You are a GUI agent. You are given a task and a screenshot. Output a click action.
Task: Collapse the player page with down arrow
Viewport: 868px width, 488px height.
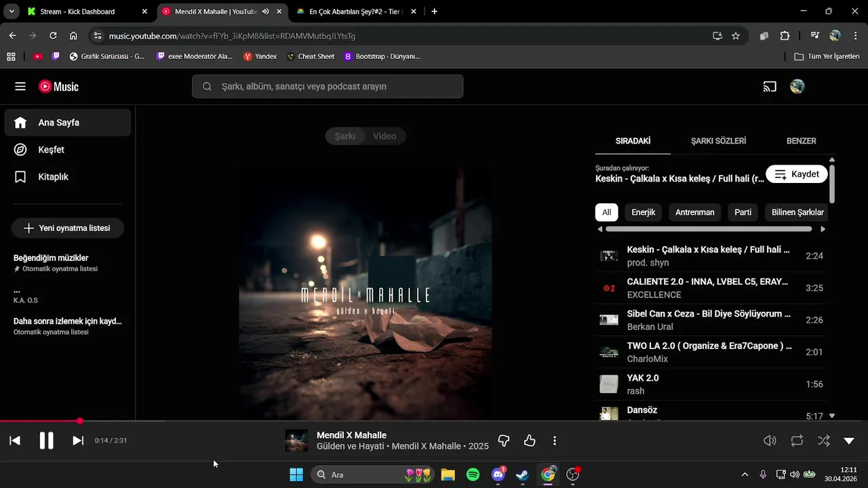(x=849, y=441)
